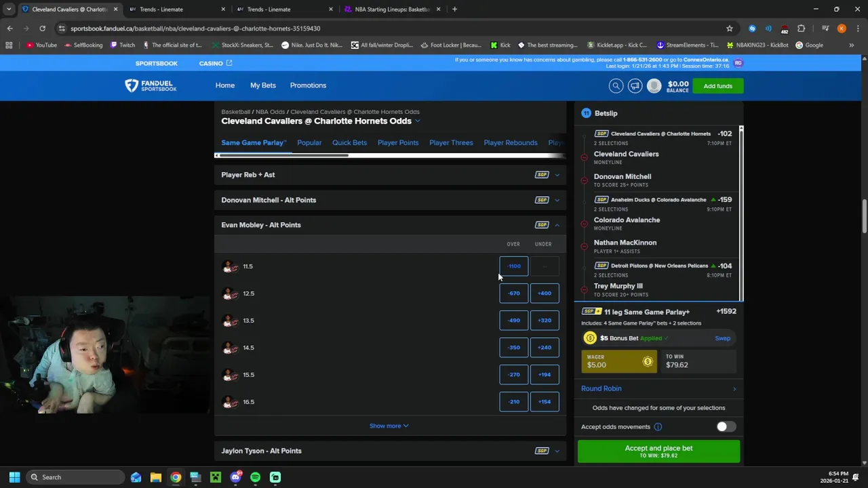Select Evan Mobley under 13.5 at +320

tap(545, 321)
